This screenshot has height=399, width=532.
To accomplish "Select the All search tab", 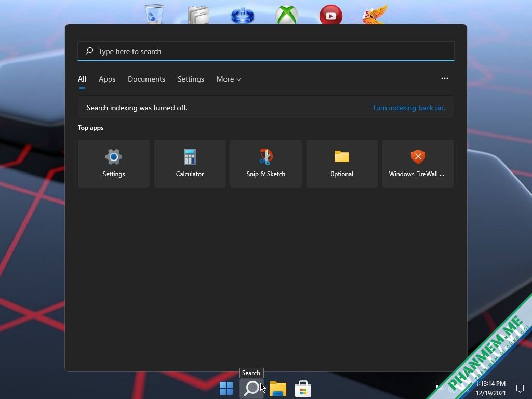I will pos(82,79).
